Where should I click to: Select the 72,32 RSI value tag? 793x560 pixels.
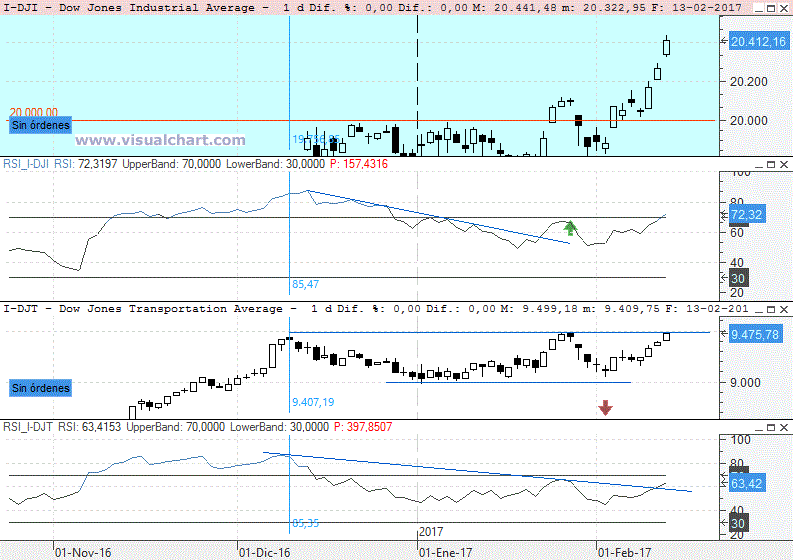[747, 214]
